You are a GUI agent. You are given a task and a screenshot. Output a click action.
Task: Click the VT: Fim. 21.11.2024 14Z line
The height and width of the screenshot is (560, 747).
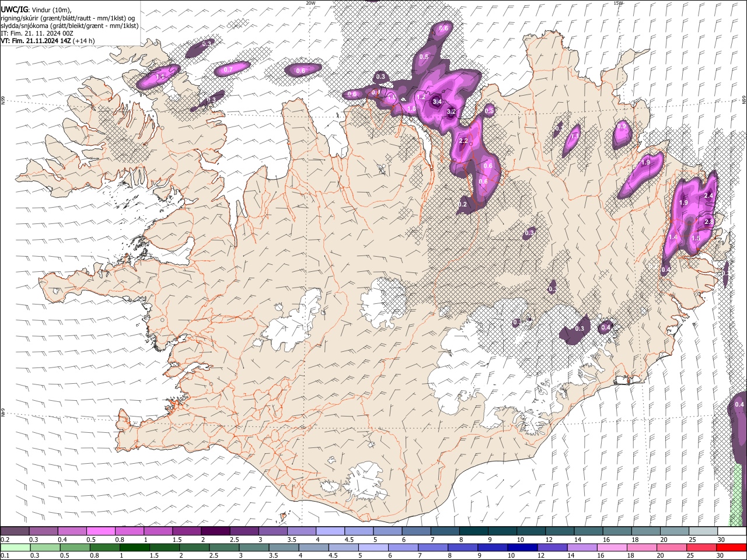click(47, 41)
